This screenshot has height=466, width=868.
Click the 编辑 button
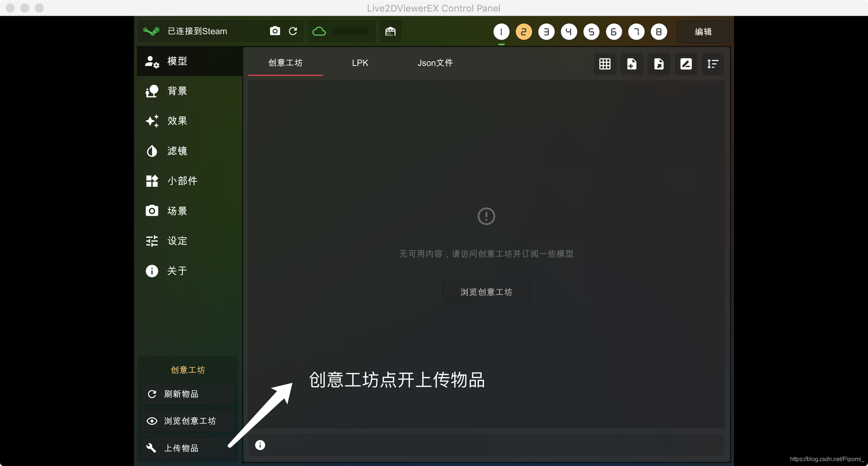point(703,32)
